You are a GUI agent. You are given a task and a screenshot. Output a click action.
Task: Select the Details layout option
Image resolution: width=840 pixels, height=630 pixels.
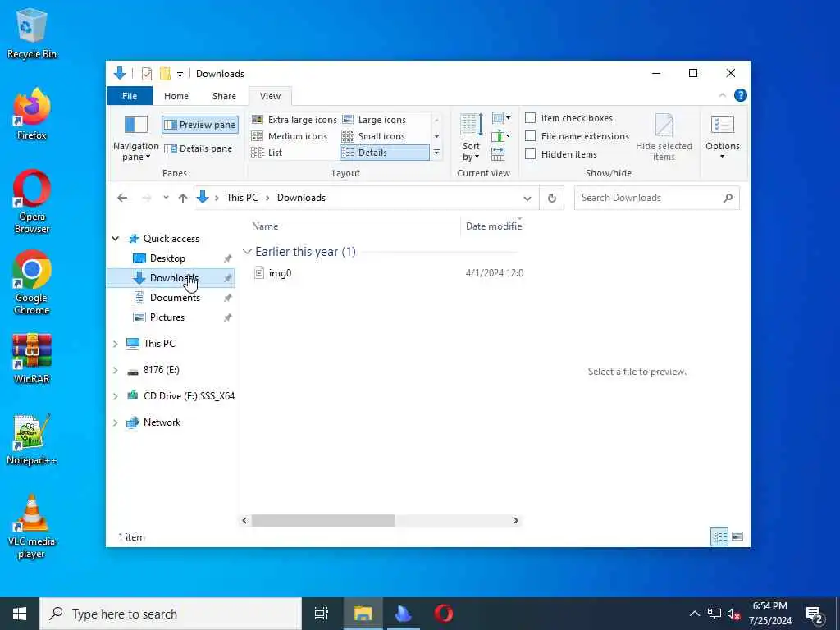click(x=384, y=153)
